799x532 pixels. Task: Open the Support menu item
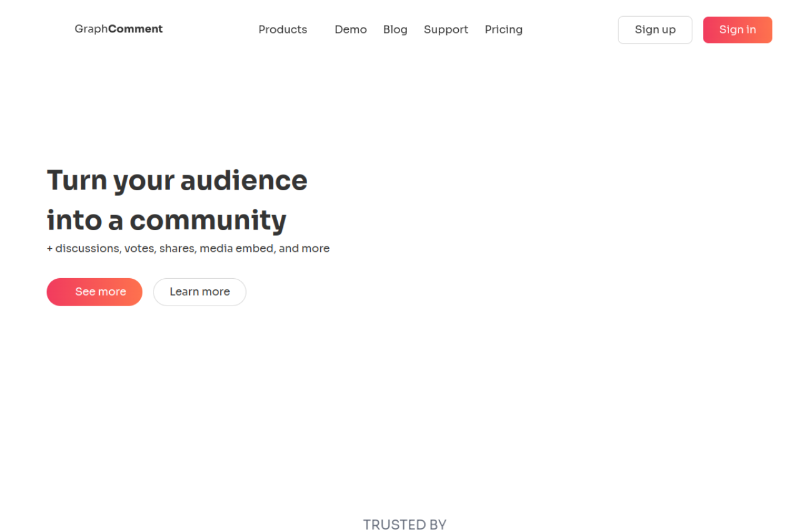pos(446,29)
